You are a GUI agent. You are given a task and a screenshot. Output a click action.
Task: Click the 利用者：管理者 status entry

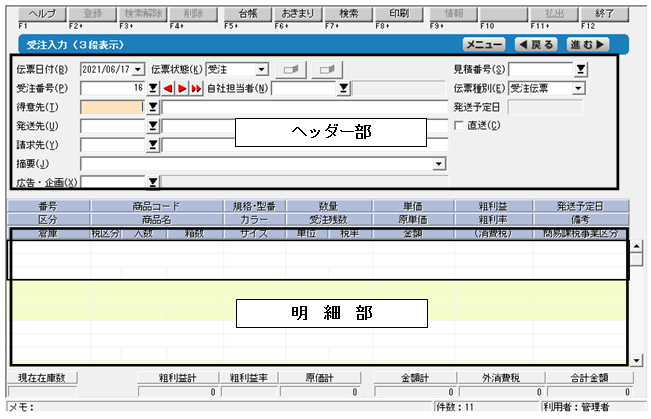coord(593,407)
